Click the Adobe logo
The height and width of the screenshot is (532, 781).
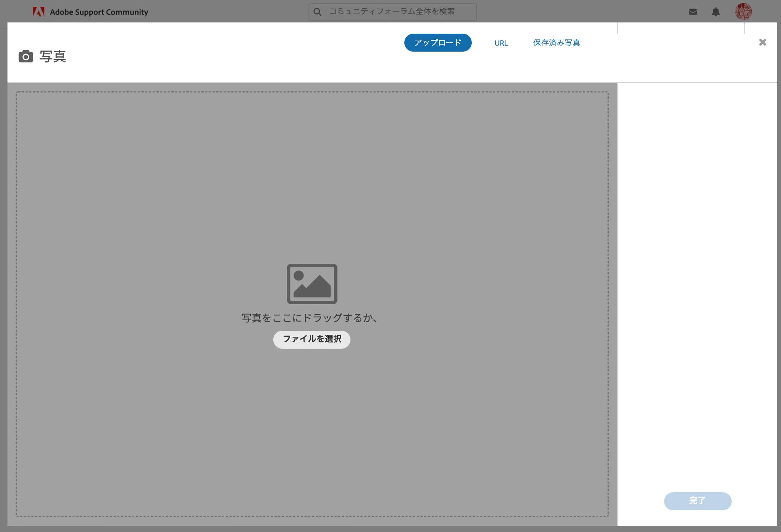[39, 11]
